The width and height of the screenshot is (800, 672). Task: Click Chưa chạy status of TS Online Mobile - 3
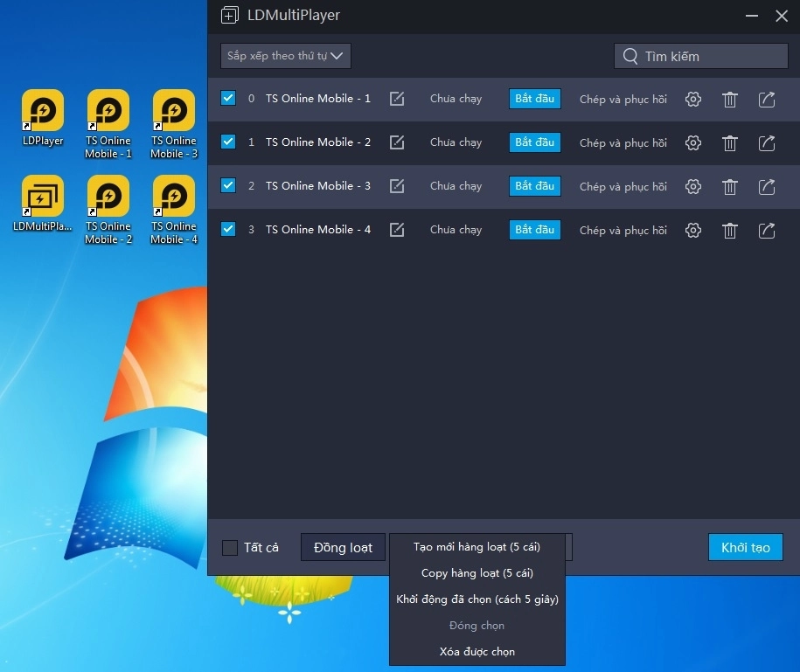[456, 187]
